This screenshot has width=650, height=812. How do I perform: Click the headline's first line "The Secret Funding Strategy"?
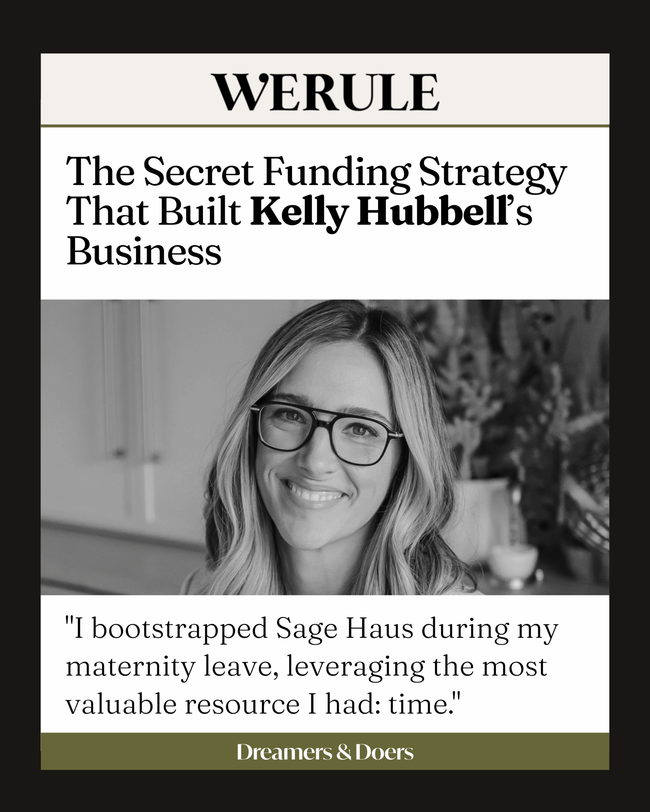[x=316, y=172]
